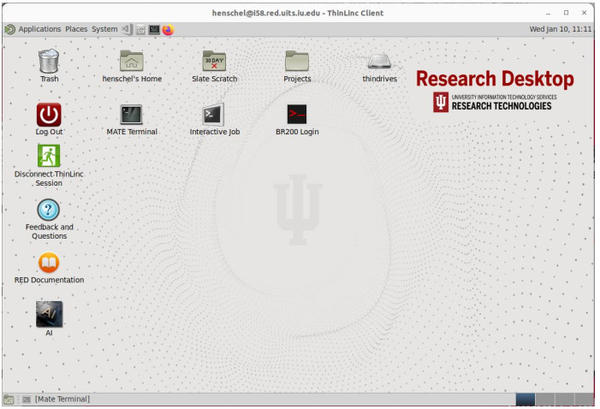The height and width of the screenshot is (409, 600).
Task: Open the thindrives drive icon
Action: tap(380, 61)
